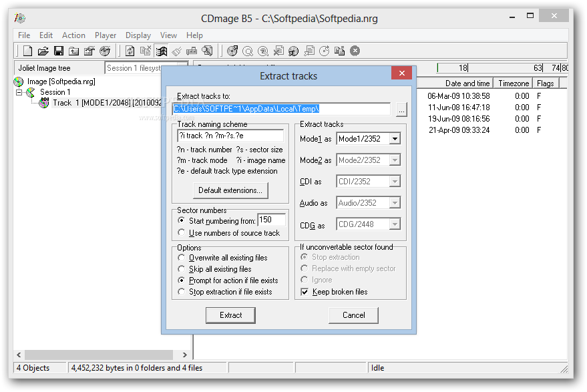587x392 pixels.
Task: Click the disc with graph toolbar icon
Action: [x=105, y=51]
